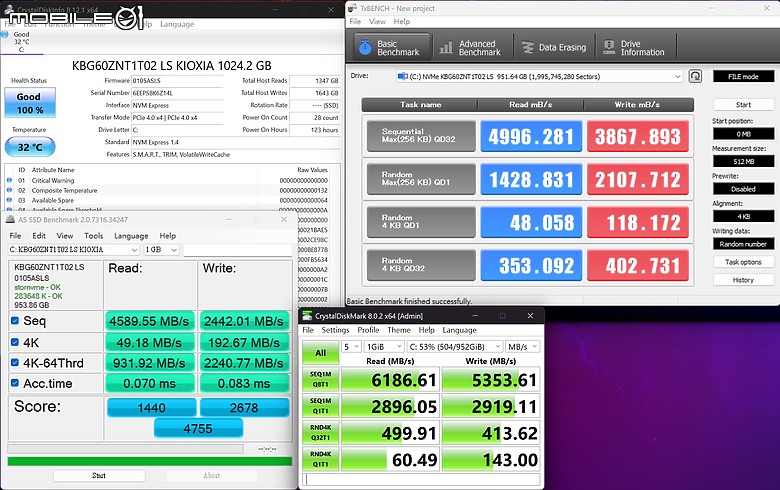Open the AS SSD View menu
Screen dimensions: 780x490
(x=65, y=236)
